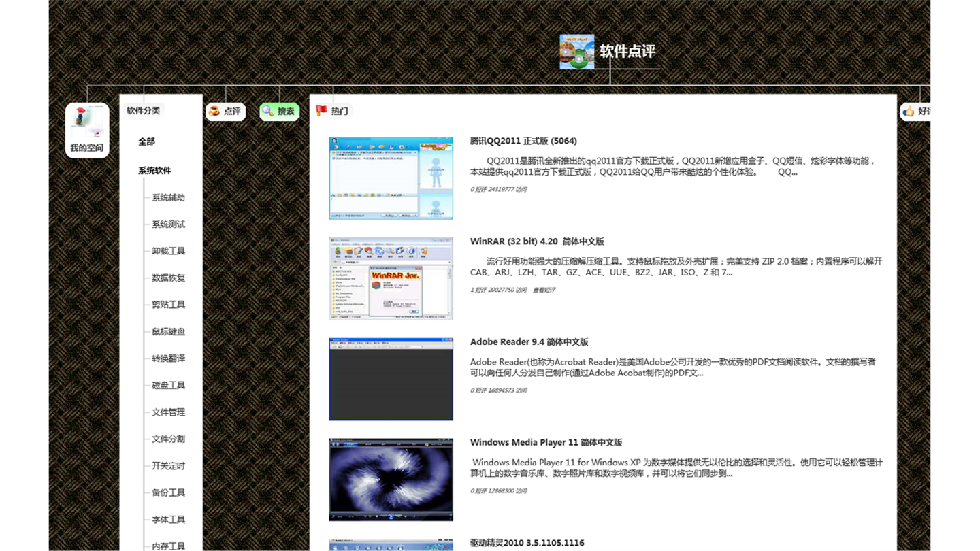Open the 开关定时 subcategory
The image size is (980, 551).
(168, 466)
